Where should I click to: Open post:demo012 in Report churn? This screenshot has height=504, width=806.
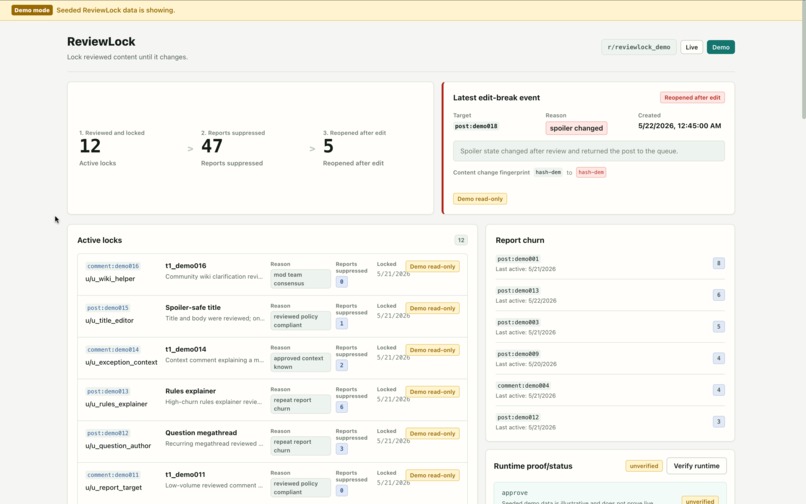pyautogui.click(x=518, y=418)
